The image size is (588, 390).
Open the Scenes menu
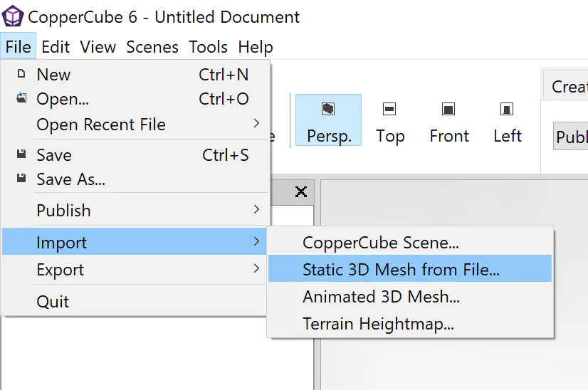pyautogui.click(x=152, y=47)
